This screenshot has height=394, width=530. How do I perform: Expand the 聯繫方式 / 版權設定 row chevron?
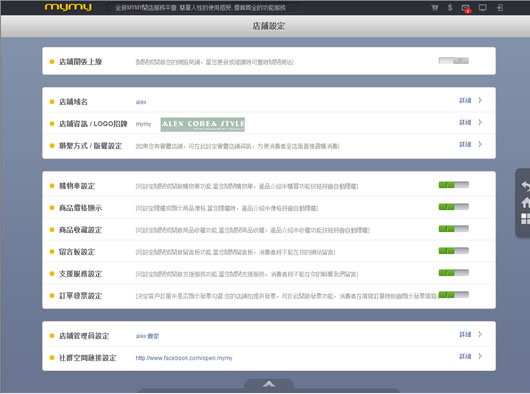click(480, 144)
